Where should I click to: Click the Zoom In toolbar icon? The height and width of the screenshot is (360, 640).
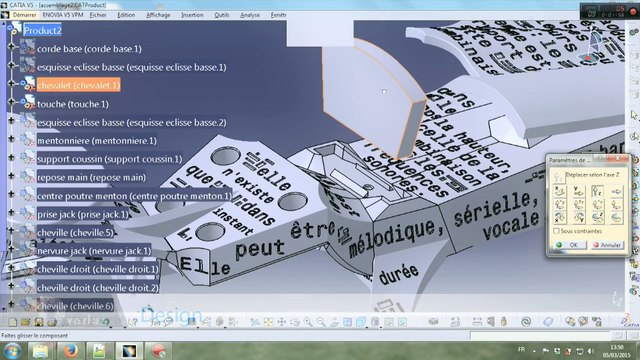coord(308,322)
